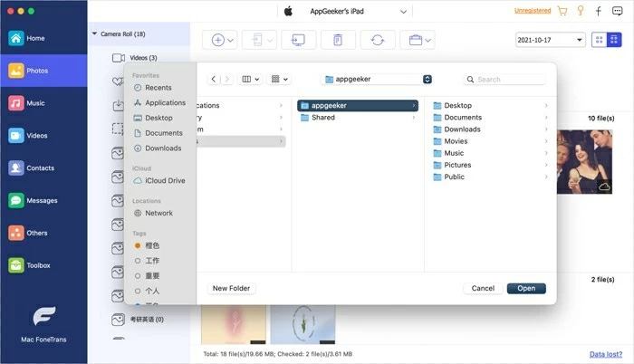Open the shopping cart purchase icon
The image size is (634, 364).
point(562,12)
